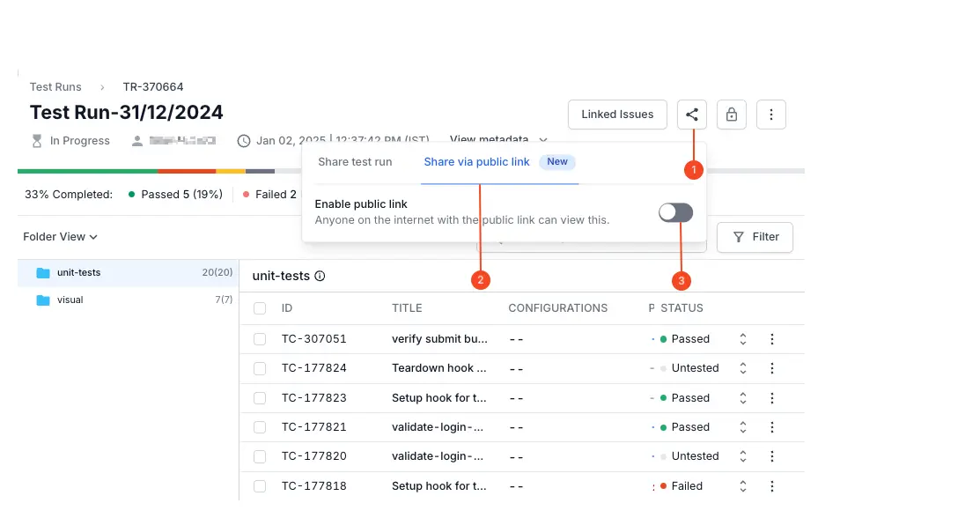Open row actions for TC-307051

point(772,339)
